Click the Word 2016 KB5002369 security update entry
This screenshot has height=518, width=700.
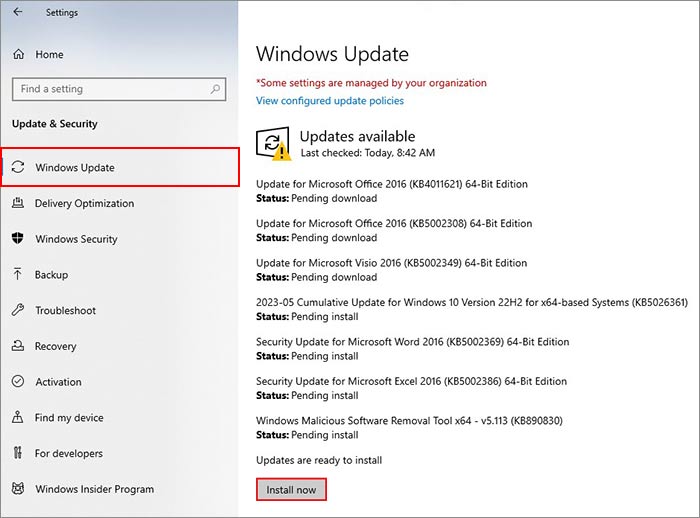[x=412, y=348]
